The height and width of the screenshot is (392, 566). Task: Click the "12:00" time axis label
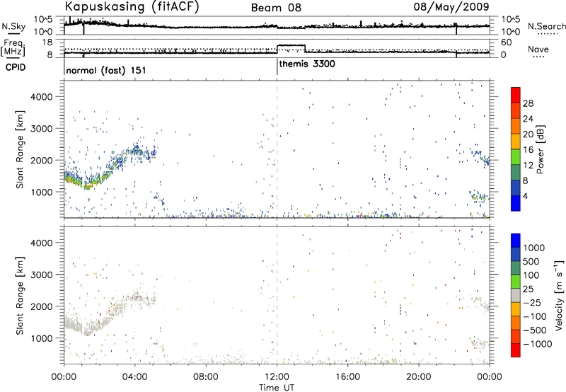277,376
